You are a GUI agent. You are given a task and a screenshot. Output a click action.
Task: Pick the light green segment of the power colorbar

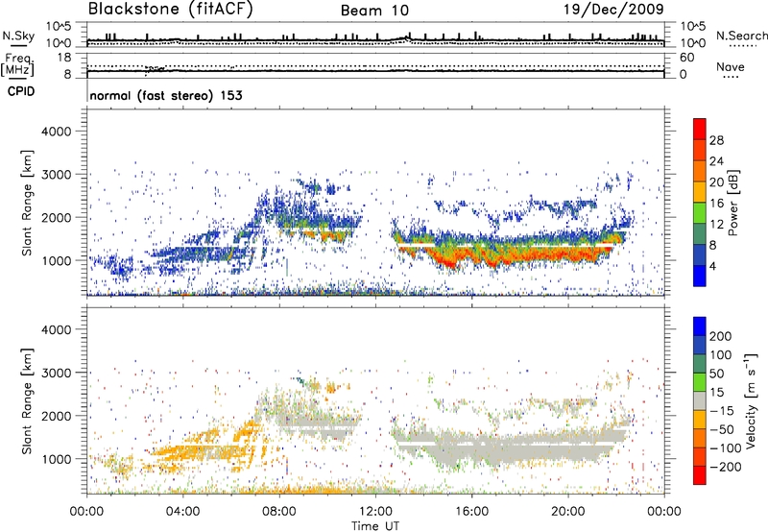click(x=700, y=213)
